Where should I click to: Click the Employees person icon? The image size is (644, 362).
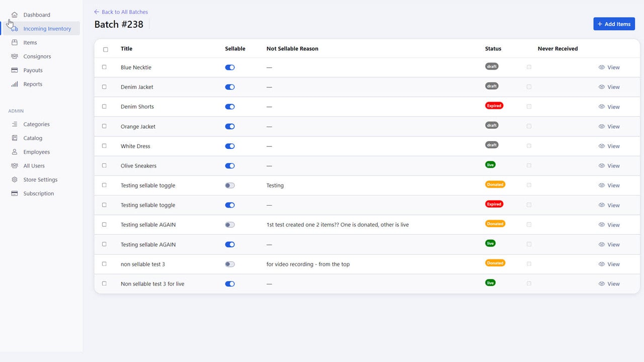(15, 152)
